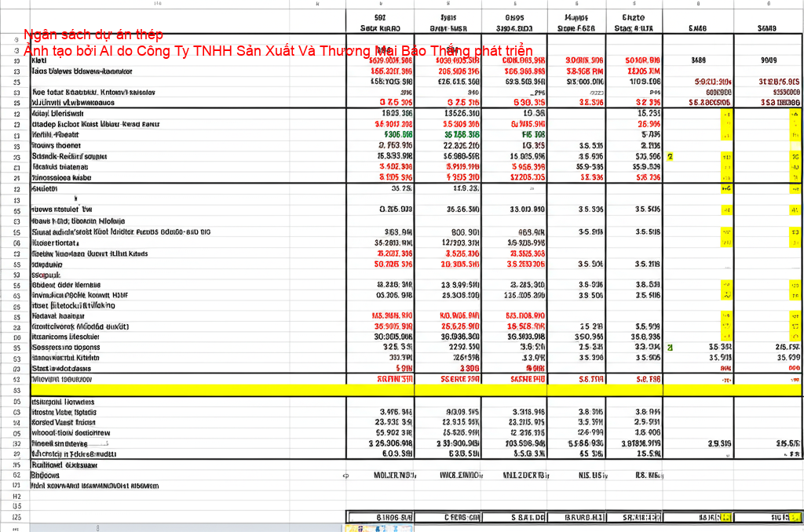
Task: Select row header H2
Action: tap(16, 496)
